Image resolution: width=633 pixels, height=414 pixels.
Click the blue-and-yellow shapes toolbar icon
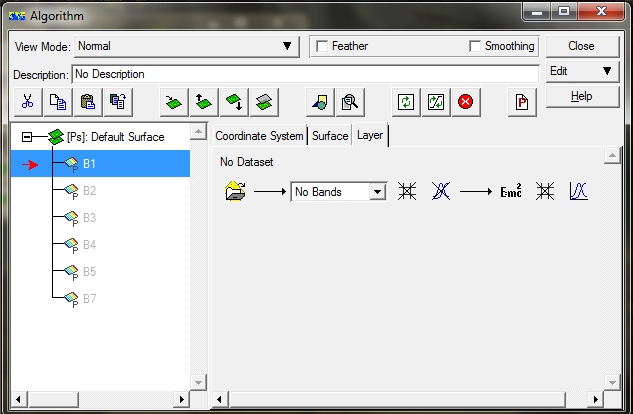pos(320,102)
